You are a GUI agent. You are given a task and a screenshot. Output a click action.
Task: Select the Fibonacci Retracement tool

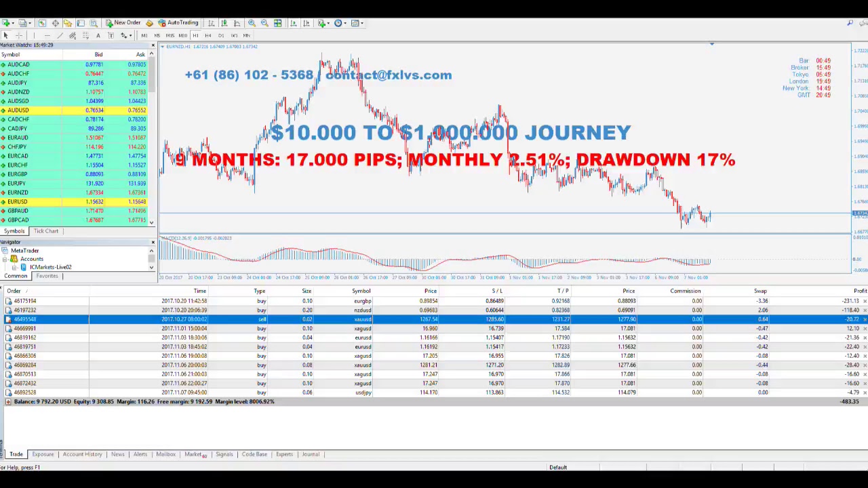click(x=85, y=35)
